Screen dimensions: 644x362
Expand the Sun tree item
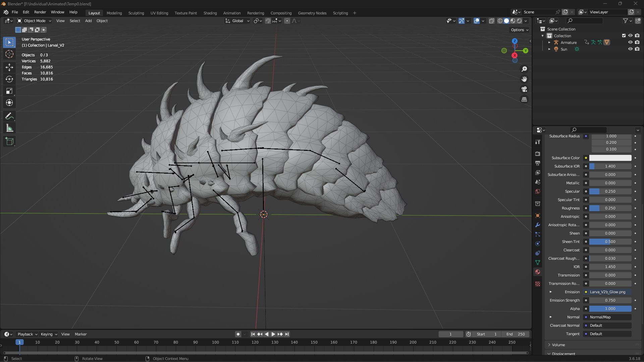pyautogui.click(x=549, y=49)
